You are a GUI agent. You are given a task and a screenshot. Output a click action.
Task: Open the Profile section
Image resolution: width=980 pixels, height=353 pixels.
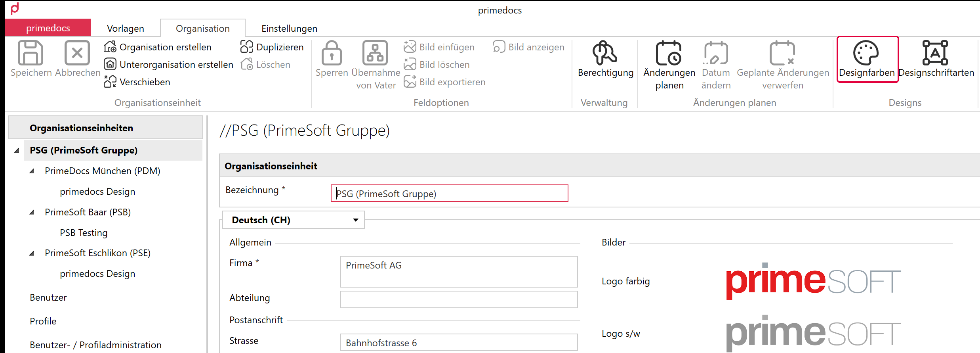tap(43, 321)
